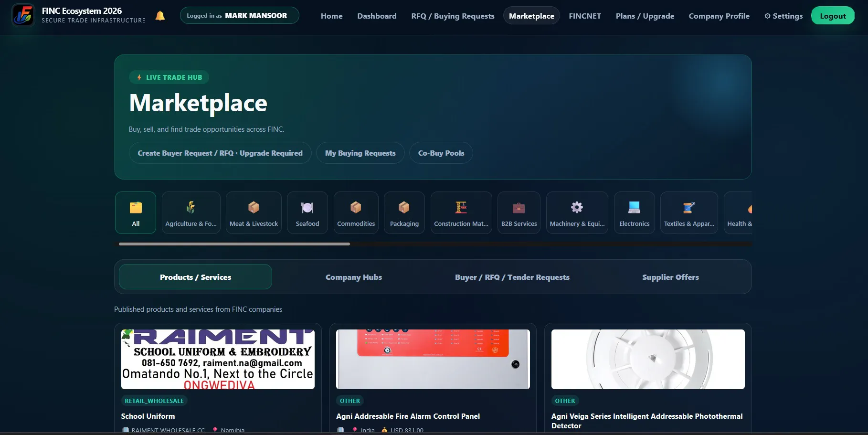Select the Health category tile

point(738,212)
